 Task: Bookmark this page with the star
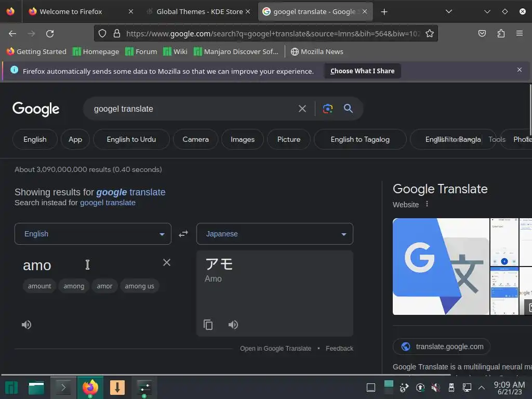coord(430,33)
